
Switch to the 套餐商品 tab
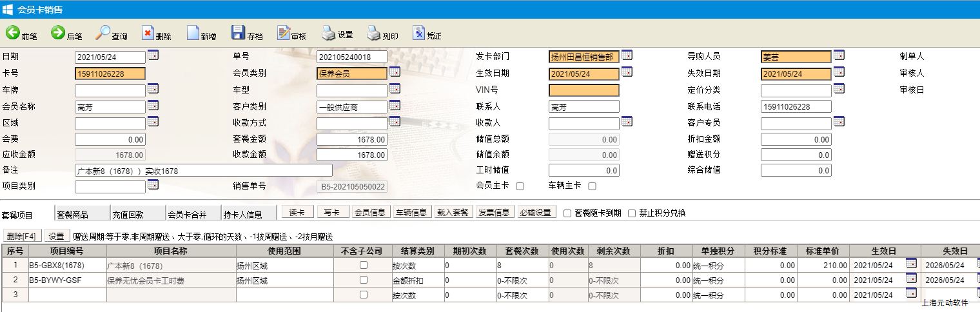(72, 215)
